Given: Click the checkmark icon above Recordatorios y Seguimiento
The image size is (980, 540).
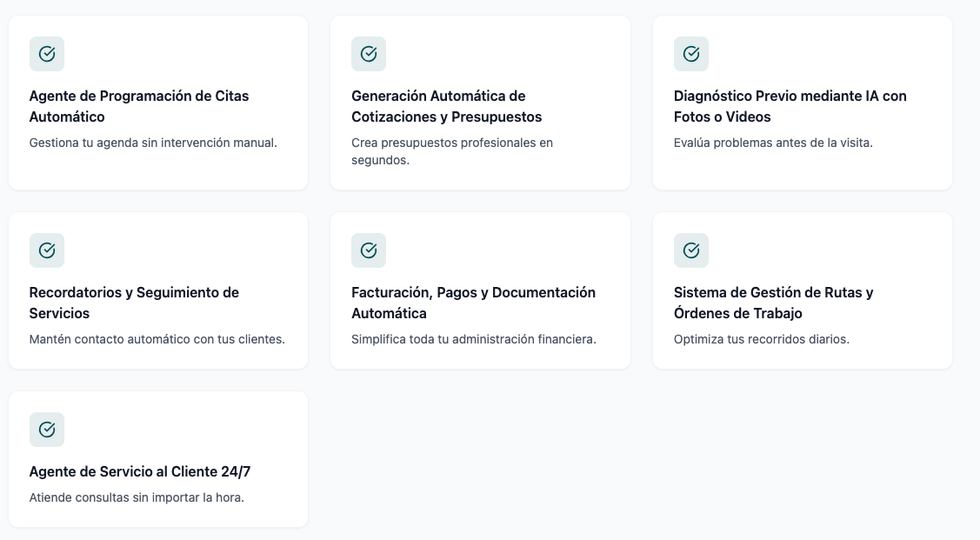Looking at the screenshot, I should click(x=47, y=250).
